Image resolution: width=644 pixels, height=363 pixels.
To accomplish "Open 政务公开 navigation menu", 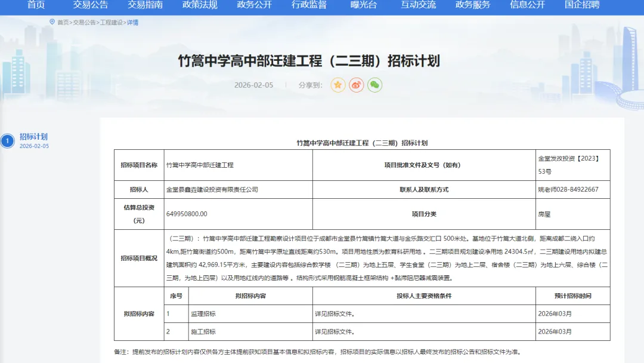I will (254, 5).
